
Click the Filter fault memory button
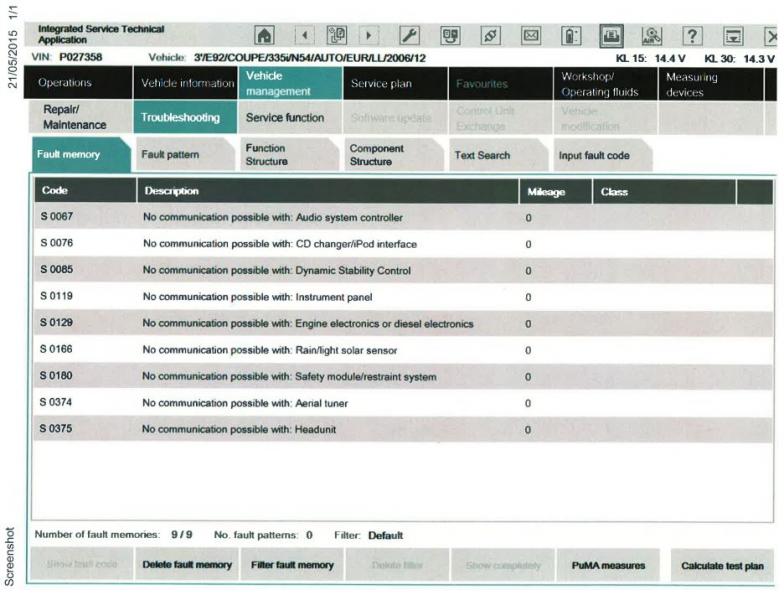click(292, 565)
